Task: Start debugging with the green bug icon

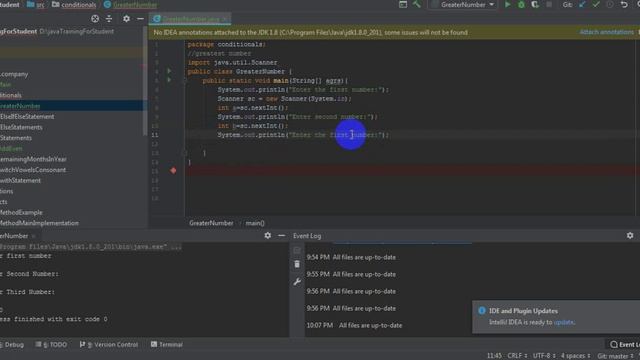Action: [521, 4]
